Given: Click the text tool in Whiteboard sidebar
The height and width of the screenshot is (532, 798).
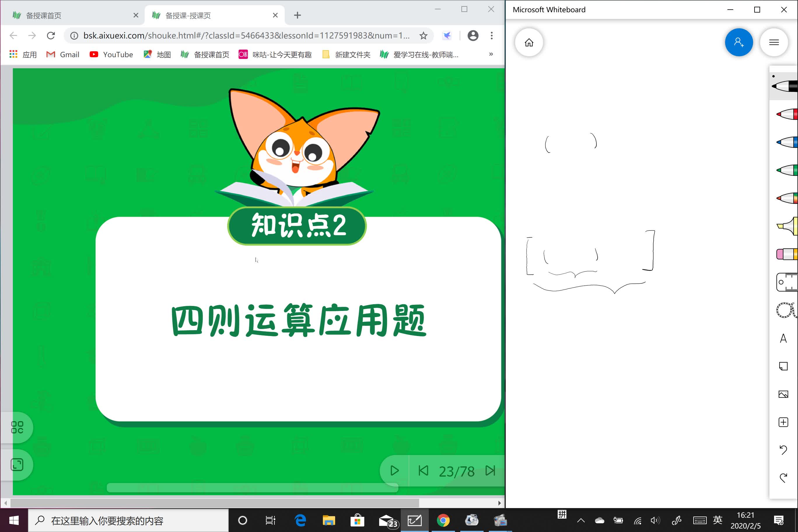Looking at the screenshot, I should [784, 338].
